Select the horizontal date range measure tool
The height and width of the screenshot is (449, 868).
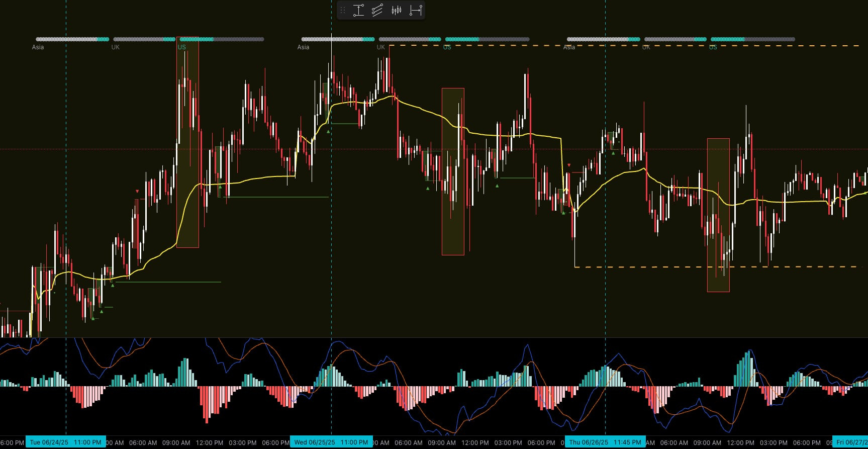click(x=416, y=11)
